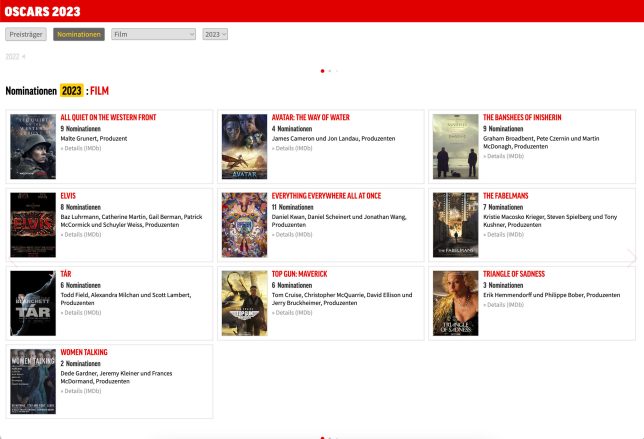Open the Triangle of Sadness poster
Screen dimensions: 644x439
(455, 303)
